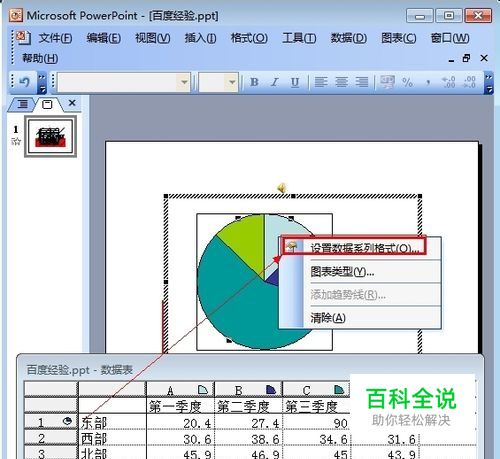This screenshot has height=459, width=500.
Task: Open 图表(C) menu
Action: [399, 38]
